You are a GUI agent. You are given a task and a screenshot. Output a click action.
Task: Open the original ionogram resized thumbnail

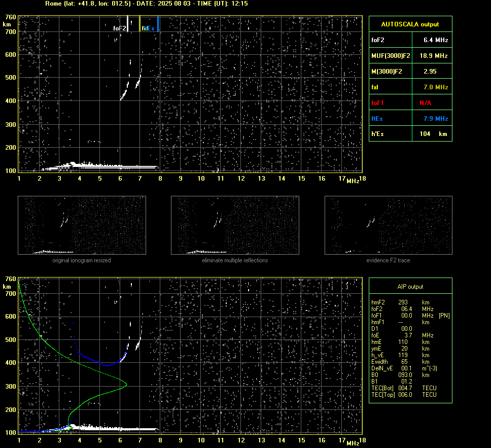[x=82, y=225]
